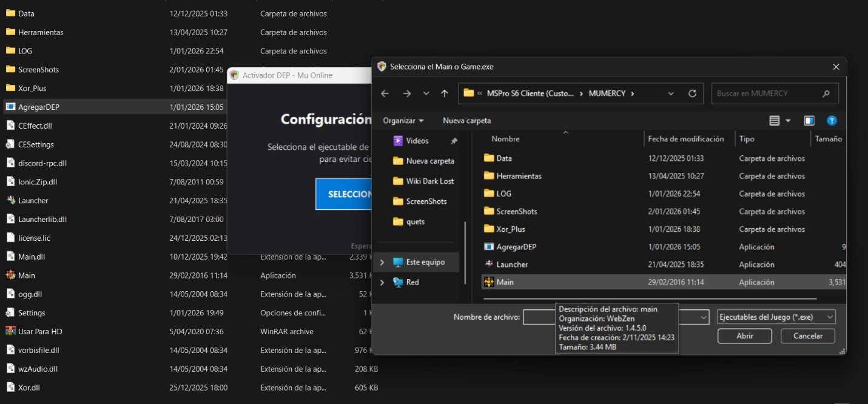Click the horizontal scrollbar in file list
The width and height of the screenshot is (868, 404).
(x=649, y=298)
